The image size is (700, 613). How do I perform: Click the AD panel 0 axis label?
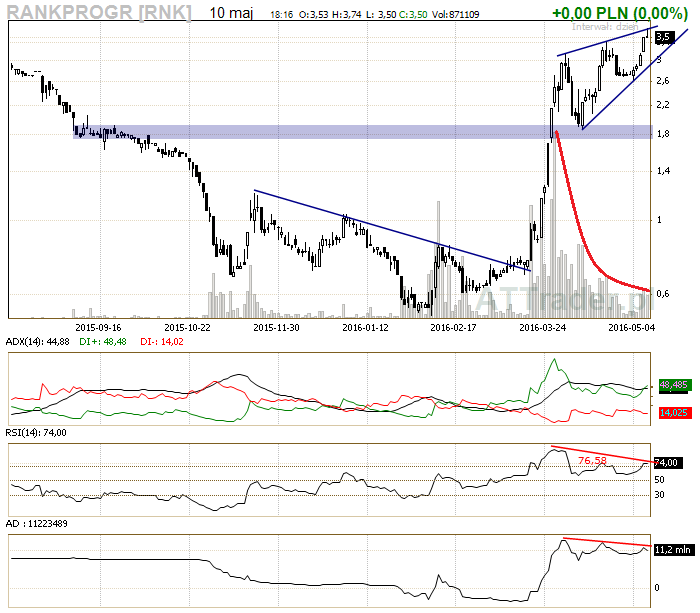click(x=657, y=588)
